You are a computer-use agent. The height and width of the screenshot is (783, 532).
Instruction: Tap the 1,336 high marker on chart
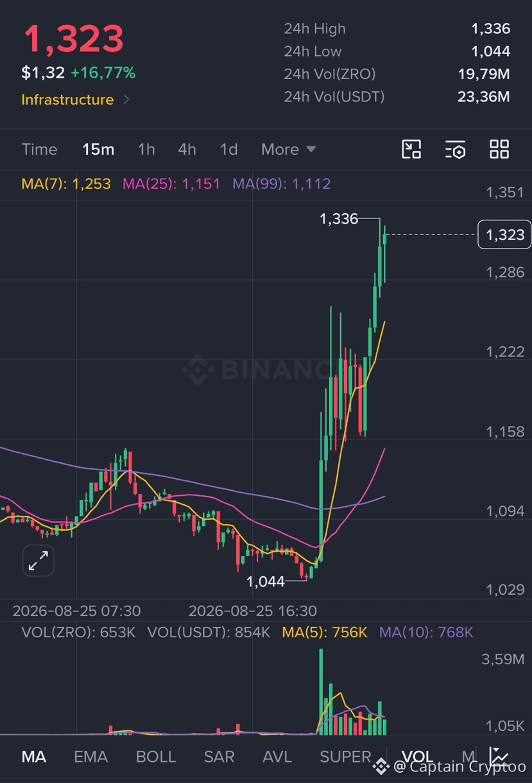(339, 219)
